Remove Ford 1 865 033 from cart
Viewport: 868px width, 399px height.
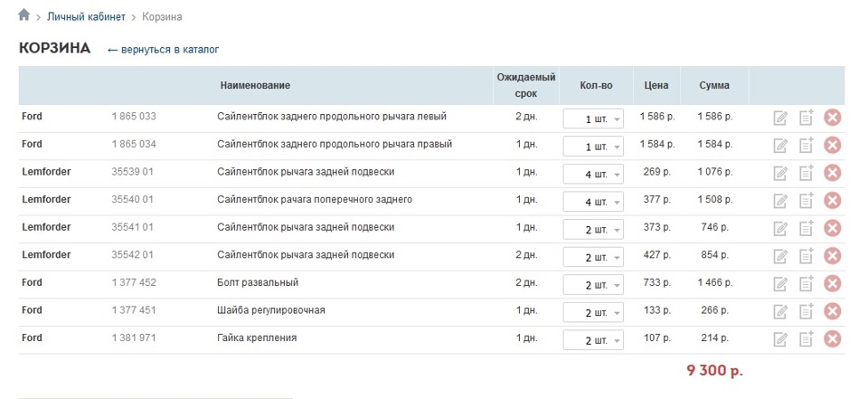[x=833, y=118]
